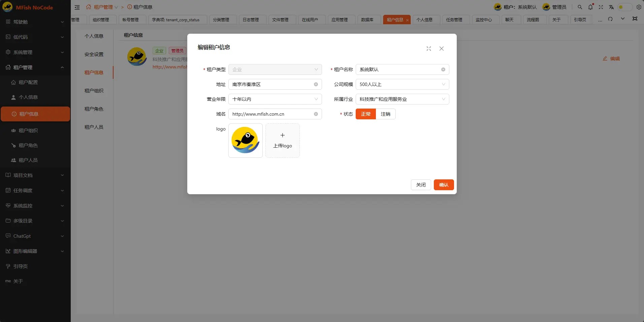Select 正常 status in the dialog
The width and height of the screenshot is (644, 322).
pos(365,114)
